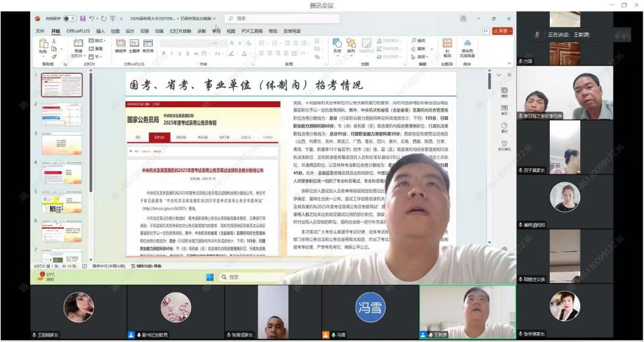The height and width of the screenshot is (342, 644).
Task: Select slide 3 thumbnail in slide panel
Action: 61,143
